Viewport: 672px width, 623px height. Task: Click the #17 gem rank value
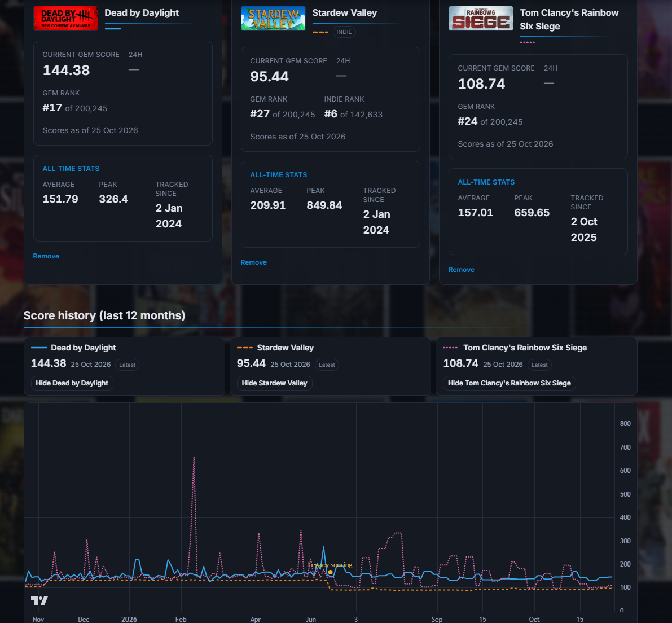point(52,108)
